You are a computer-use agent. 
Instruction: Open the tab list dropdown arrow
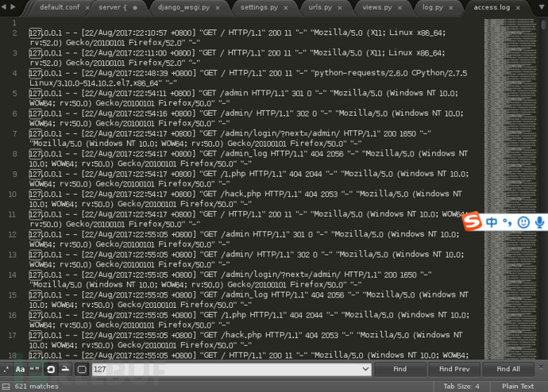coord(541,7)
